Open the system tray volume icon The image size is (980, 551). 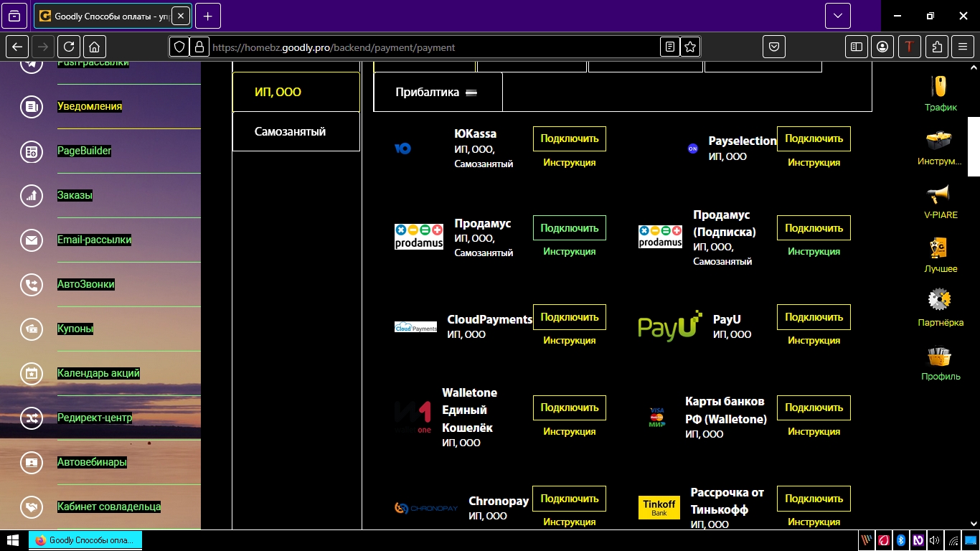[x=934, y=540]
